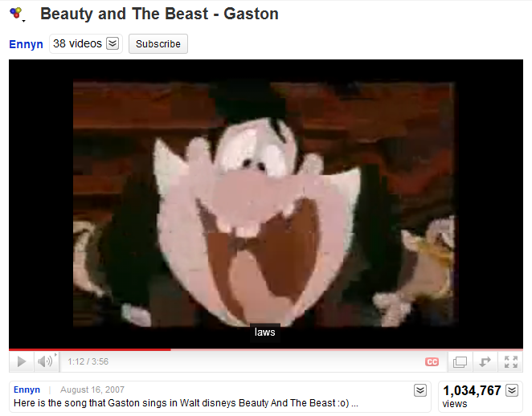Click the play button in the player
Screen dimensions: 532x416
pos(22,361)
